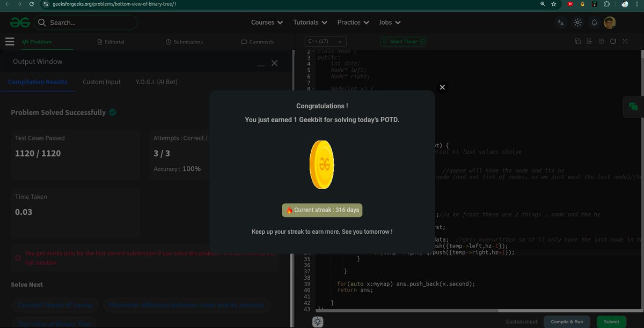This screenshot has width=644, height=328.
Task: Open the Chrome three-dot menu
Action: [638, 4]
